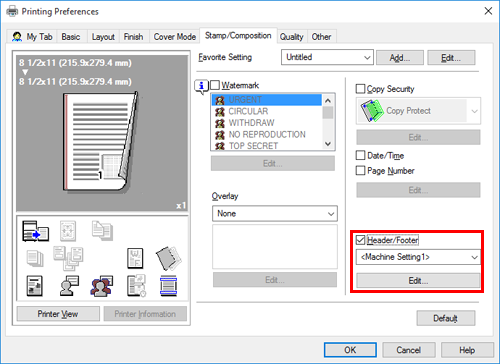Click the blue information bubble beside Watermark
This screenshot has width=500, height=364.
tap(201, 86)
